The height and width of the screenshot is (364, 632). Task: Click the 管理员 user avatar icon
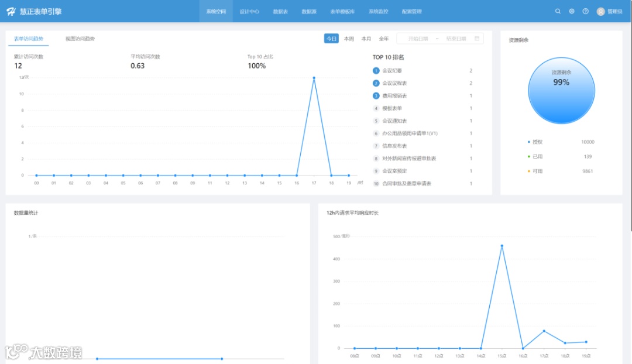point(600,11)
